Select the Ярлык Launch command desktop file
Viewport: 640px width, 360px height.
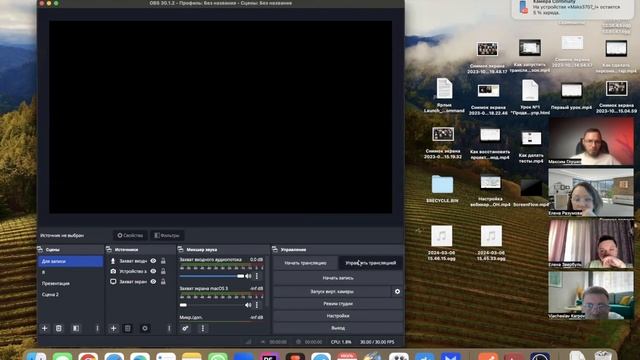click(x=444, y=96)
